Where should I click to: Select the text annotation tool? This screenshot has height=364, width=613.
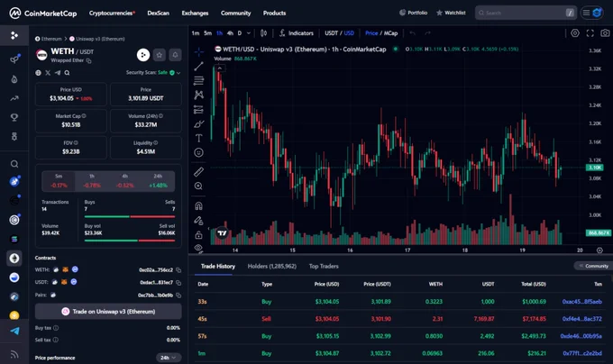point(198,138)
